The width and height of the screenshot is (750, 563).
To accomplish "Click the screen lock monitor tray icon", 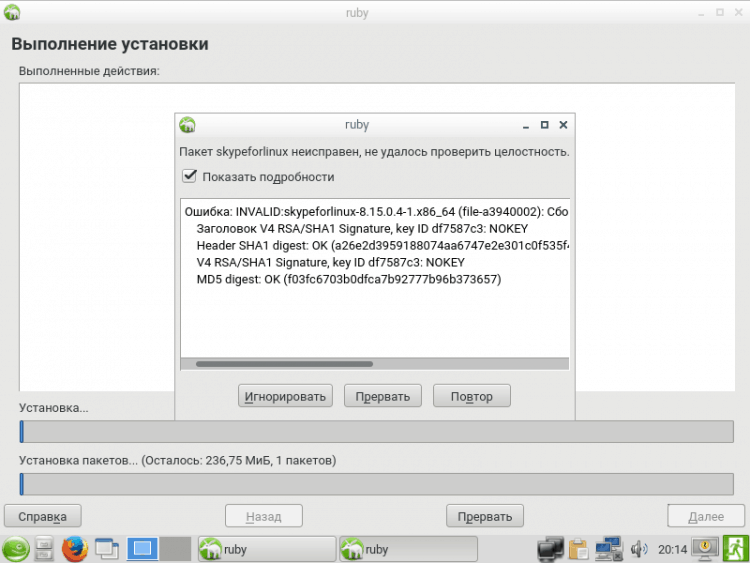I will 705,548.
